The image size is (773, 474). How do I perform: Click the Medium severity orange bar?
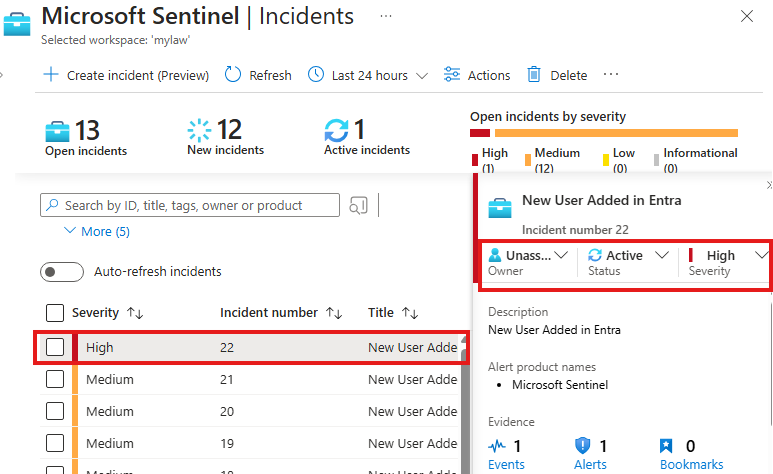pos(616,133)
